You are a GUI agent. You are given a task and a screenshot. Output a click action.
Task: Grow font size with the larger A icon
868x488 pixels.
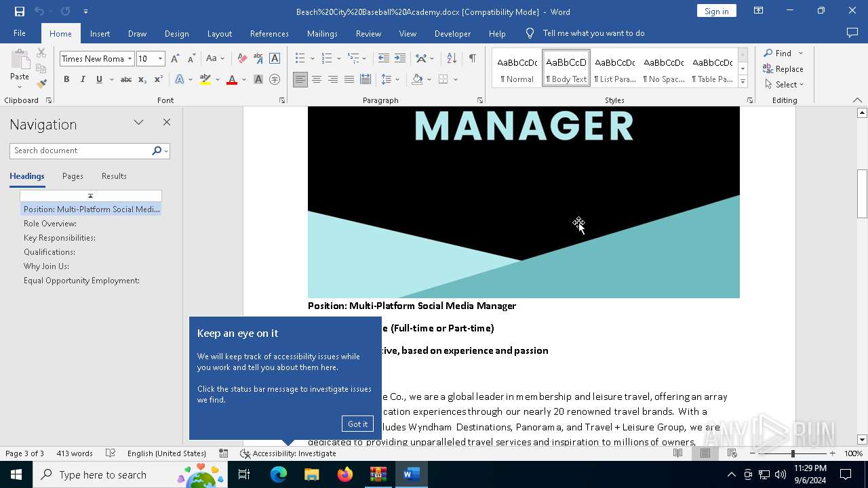[x=175, y=59]
